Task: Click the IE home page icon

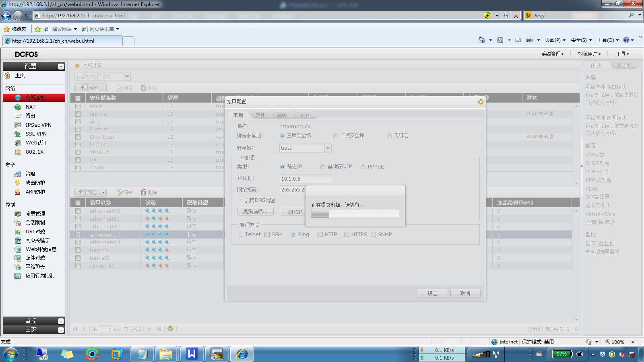Action: 482,40
